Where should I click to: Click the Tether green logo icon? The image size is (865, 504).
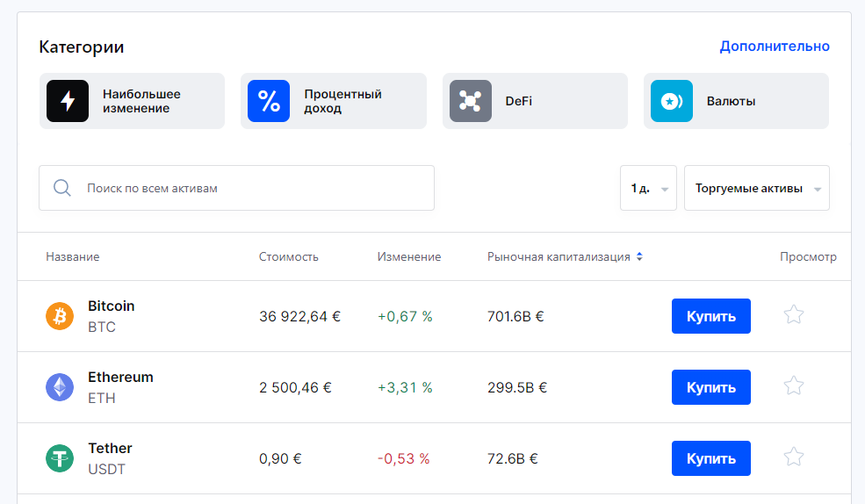pyautogui.click(x=60, y=458)
